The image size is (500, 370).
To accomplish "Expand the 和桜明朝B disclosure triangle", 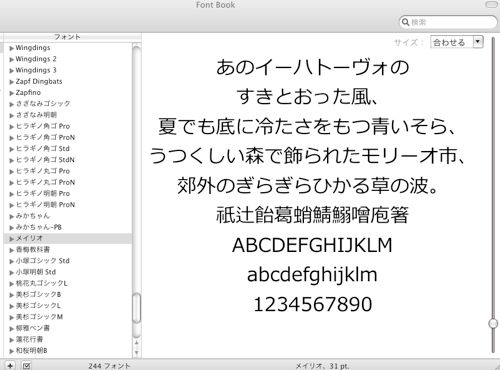I will 11,351.
